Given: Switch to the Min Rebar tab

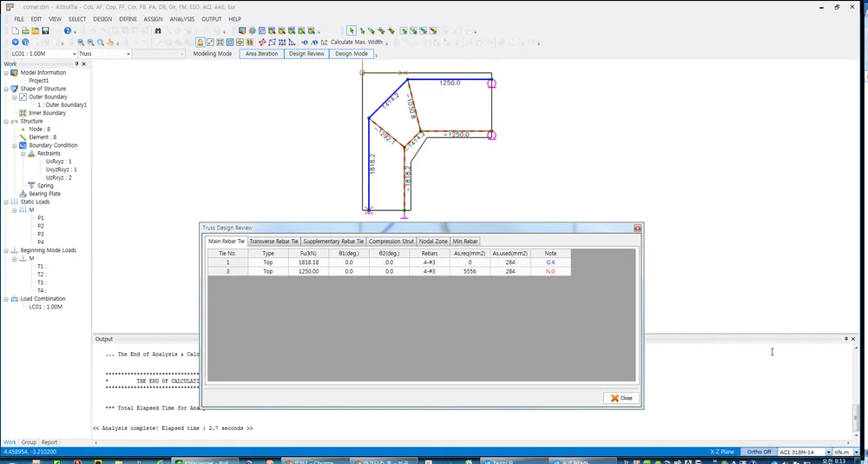Looking at the screenshot, I should click(x=465, y=242).
